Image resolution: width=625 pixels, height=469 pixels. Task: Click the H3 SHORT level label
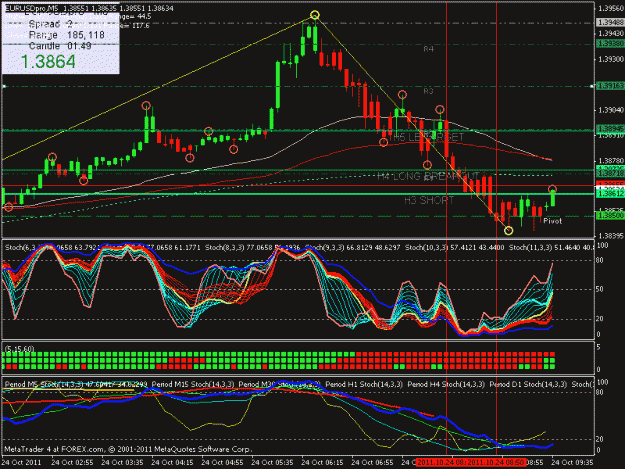pos(429,200)
